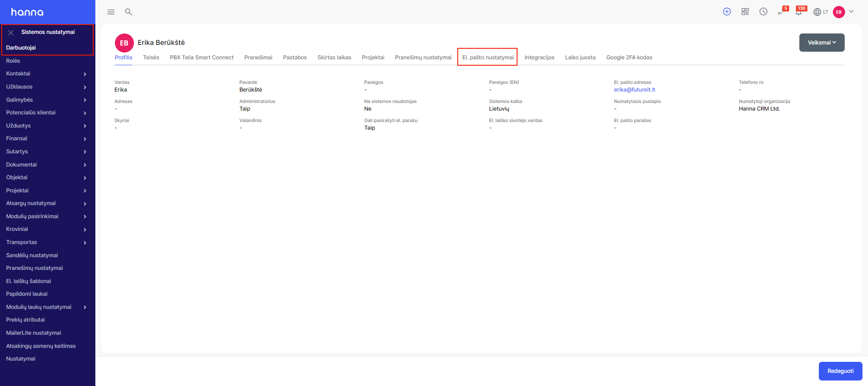
Task: Open phone calls icon with badge 5
Action: (782, 11)
